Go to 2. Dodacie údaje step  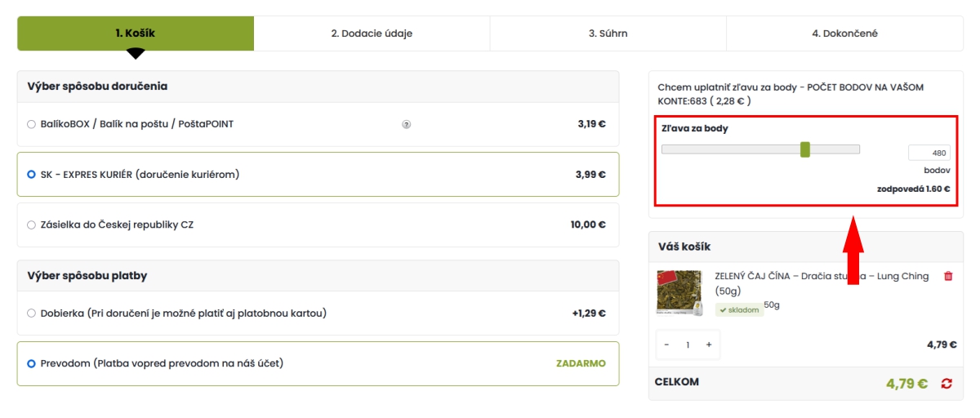[372, 33]
